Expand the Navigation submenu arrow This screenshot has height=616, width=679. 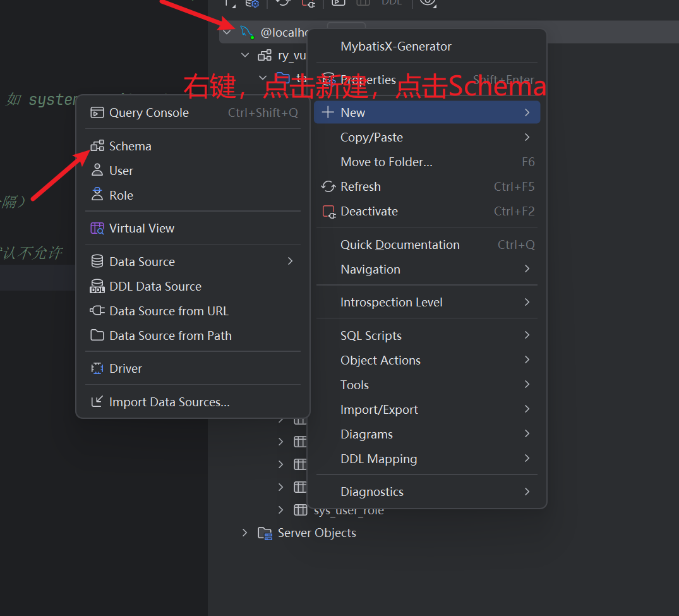click(x=527, y=269)
